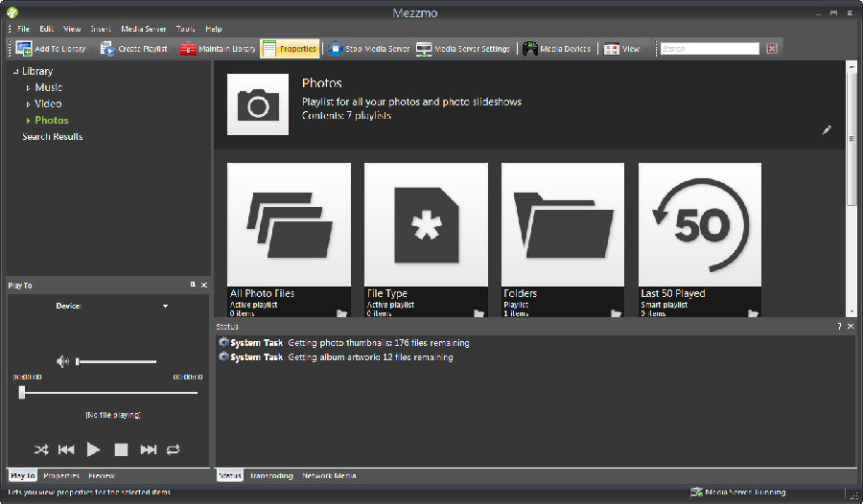Toggle shuffle playback

point(41,448)
